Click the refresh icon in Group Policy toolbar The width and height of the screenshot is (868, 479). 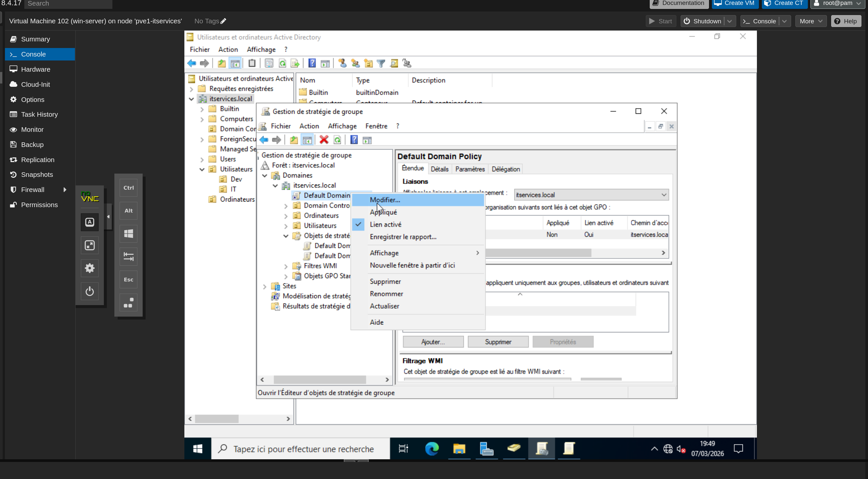(337, 140)
